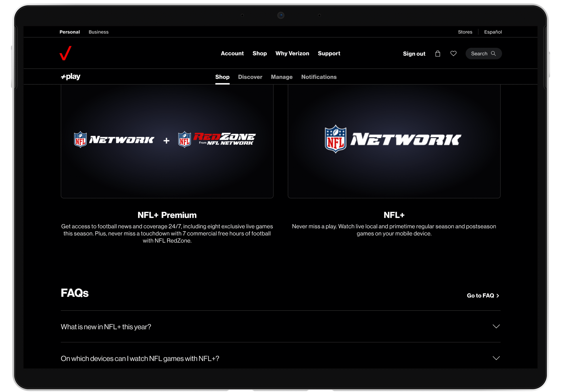Expand the 'What is new in NFL+' chevron
The height and width of the screenshot is (392, 565).
pos(496,326)
